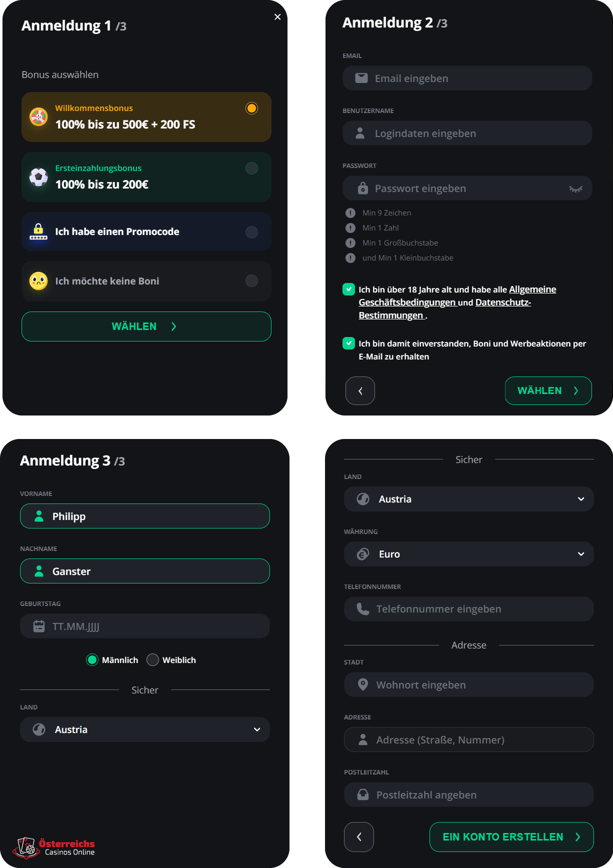Select Weiblich gender radio button
This screenshot has height=868, width=613.
pos(152,660)
